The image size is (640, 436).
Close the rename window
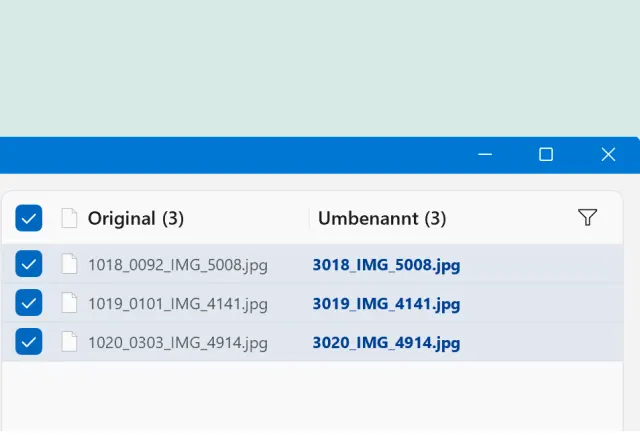pos(608,154)
